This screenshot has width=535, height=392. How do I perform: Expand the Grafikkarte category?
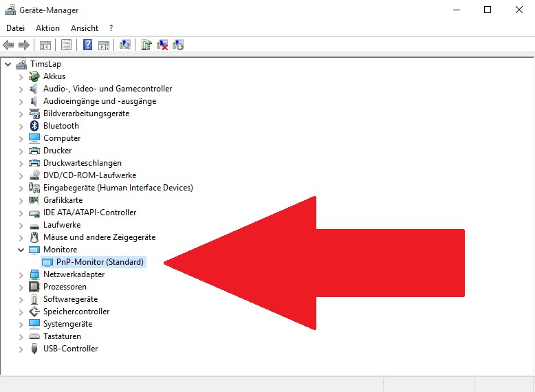(21, 200)
